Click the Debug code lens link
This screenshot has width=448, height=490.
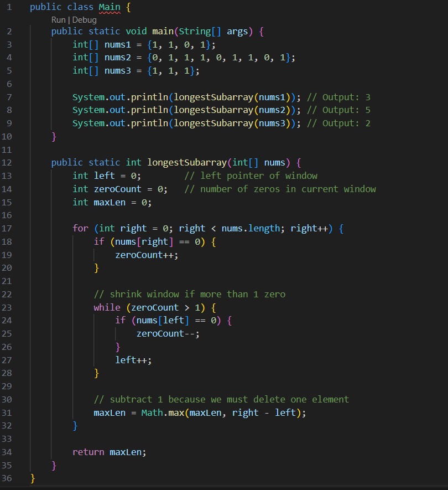[84, 20]
